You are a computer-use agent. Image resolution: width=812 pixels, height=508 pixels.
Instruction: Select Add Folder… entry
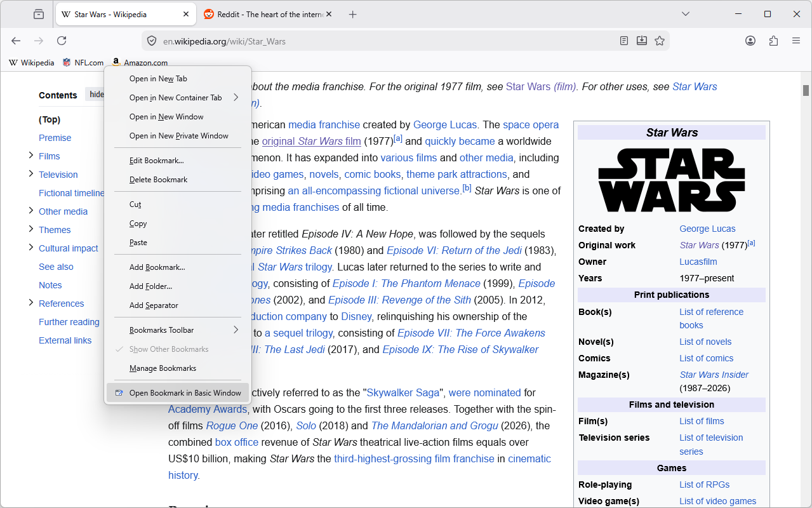(x=178, y=286)
